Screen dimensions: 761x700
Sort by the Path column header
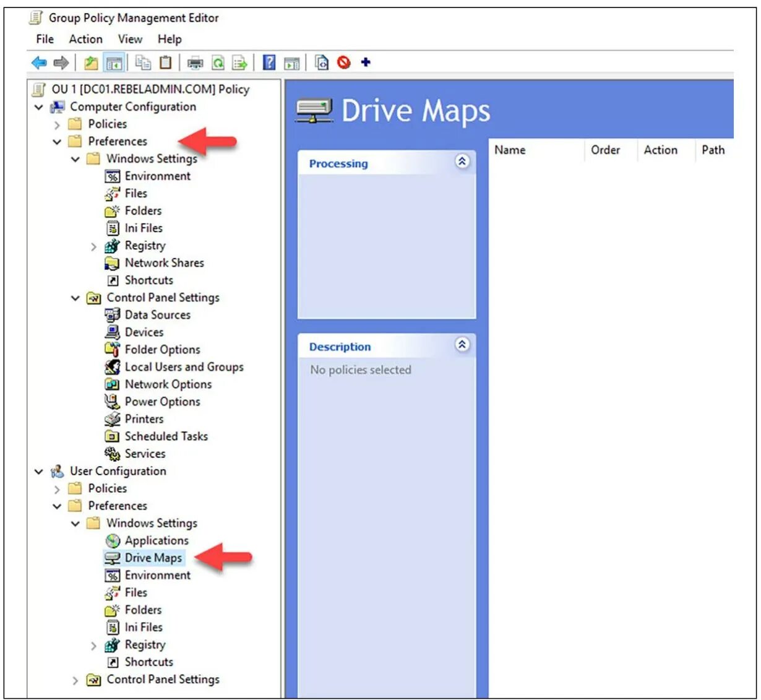[x=714, y=150]
